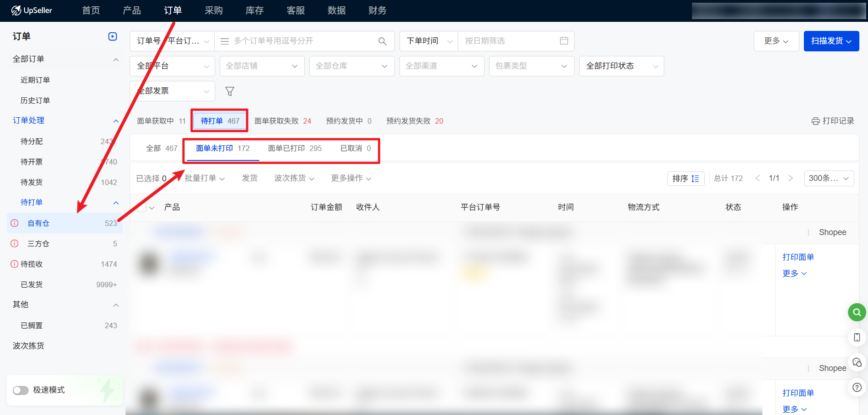Click the UpSeller logo
This screenshot has width=868, height=415.
(32, 10)
